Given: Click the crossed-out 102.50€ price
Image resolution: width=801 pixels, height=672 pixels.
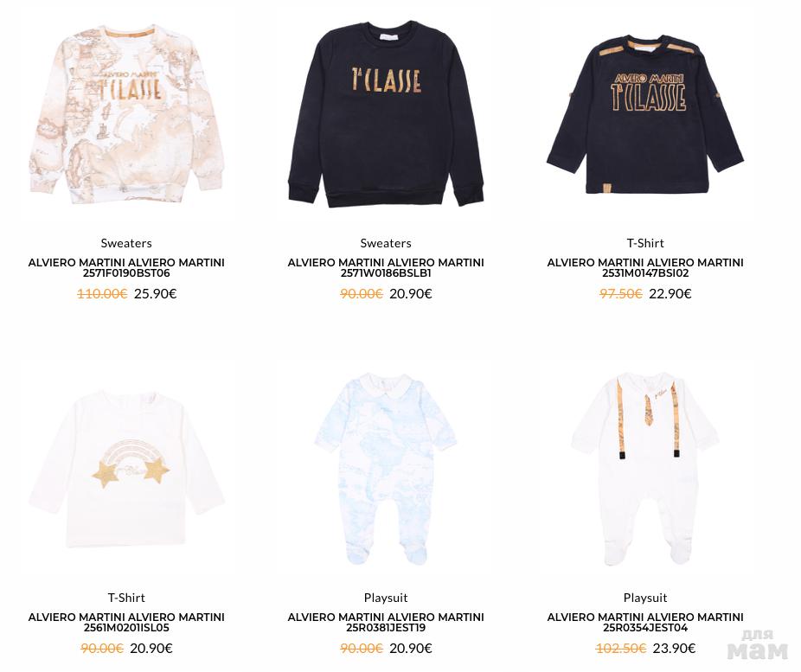Looking at the screenshot, I should [621, 648].
